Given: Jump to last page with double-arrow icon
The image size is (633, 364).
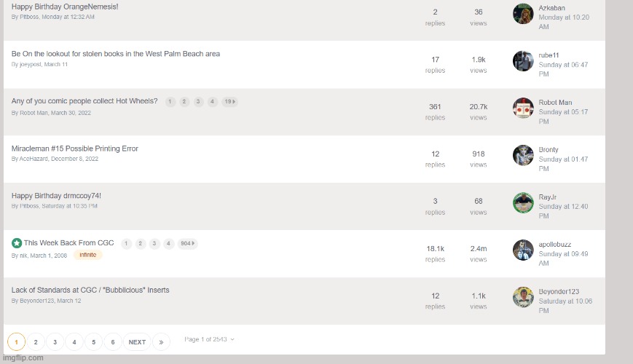Looking at the screenshot, I should click(x=161, y=342).
